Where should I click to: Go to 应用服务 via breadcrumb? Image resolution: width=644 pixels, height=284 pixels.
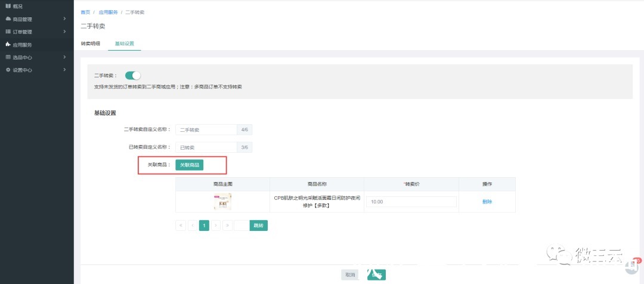(108, 13)
